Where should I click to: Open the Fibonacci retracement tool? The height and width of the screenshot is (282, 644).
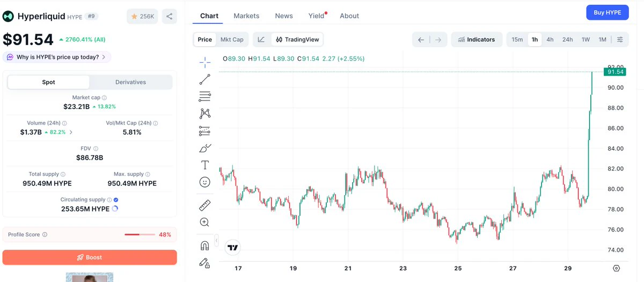click(x=204, y=97)
